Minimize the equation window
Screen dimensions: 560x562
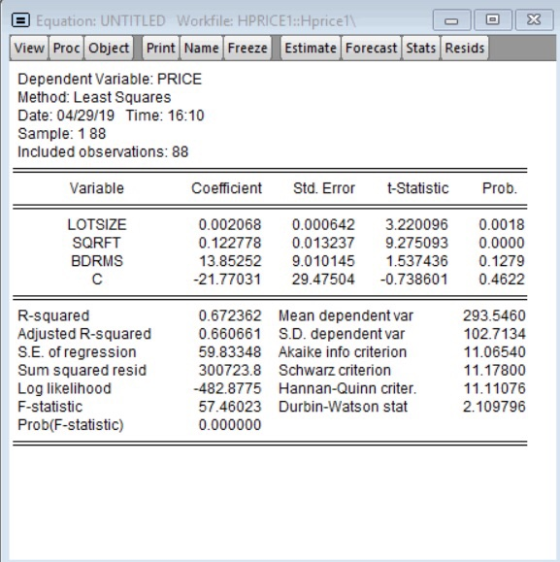(x=452, y=20)
